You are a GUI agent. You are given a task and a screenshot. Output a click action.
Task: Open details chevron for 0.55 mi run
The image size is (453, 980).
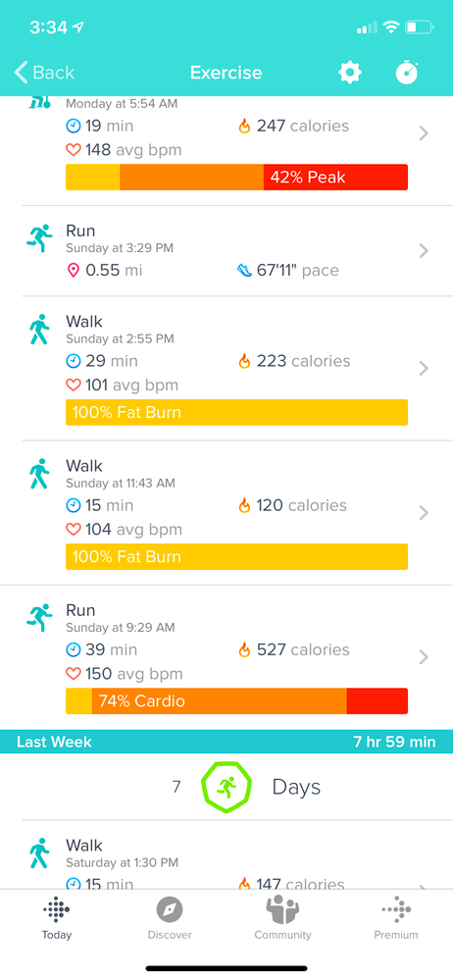pyautogui.click(x=424, y=250)
